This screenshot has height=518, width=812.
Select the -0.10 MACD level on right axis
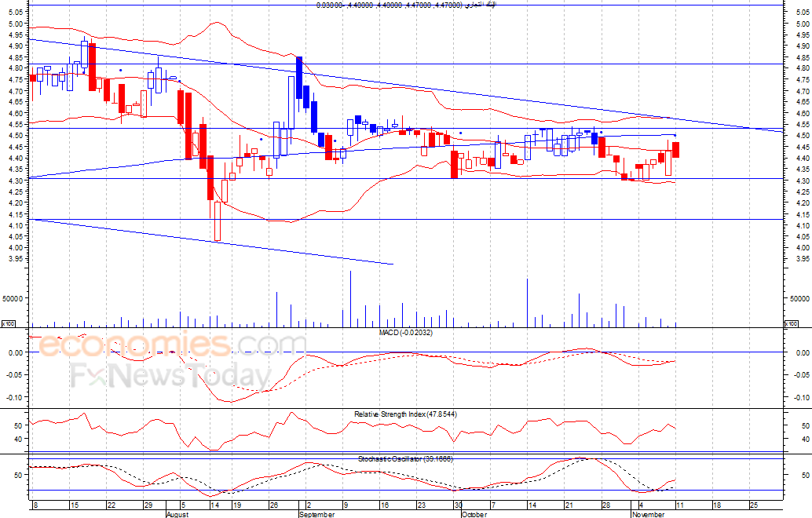point(802,397)
